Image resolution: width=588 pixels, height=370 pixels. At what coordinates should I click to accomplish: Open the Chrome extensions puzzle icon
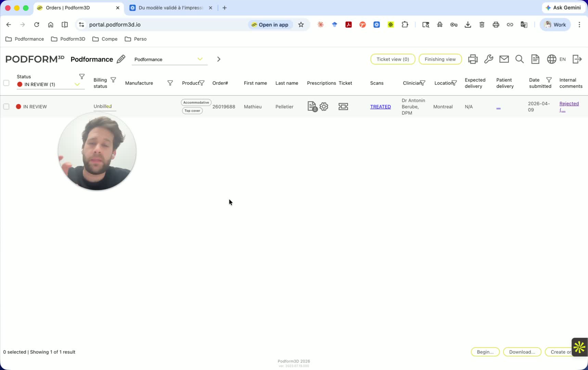tap(405, 25)
